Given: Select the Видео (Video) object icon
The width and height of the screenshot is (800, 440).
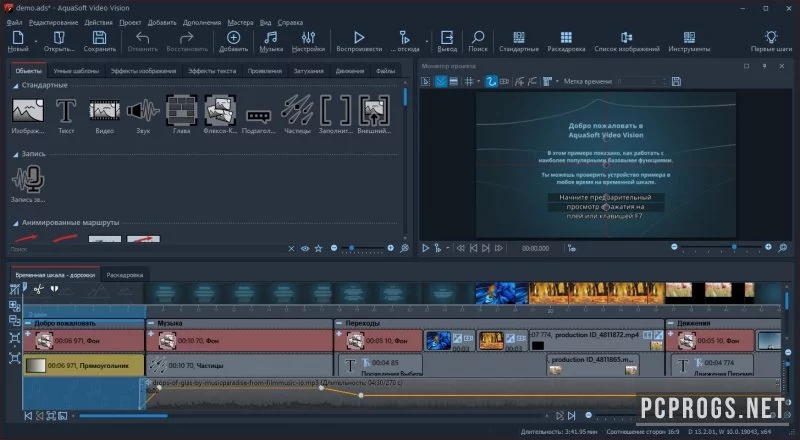Looking at the screenshot, I should [105, 114].
